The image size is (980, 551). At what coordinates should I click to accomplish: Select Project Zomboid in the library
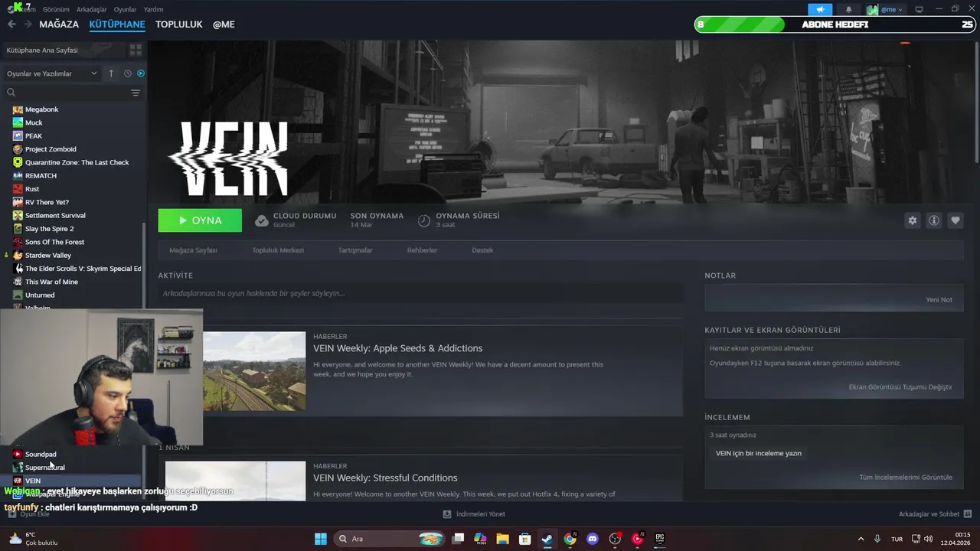pos(51,149)
